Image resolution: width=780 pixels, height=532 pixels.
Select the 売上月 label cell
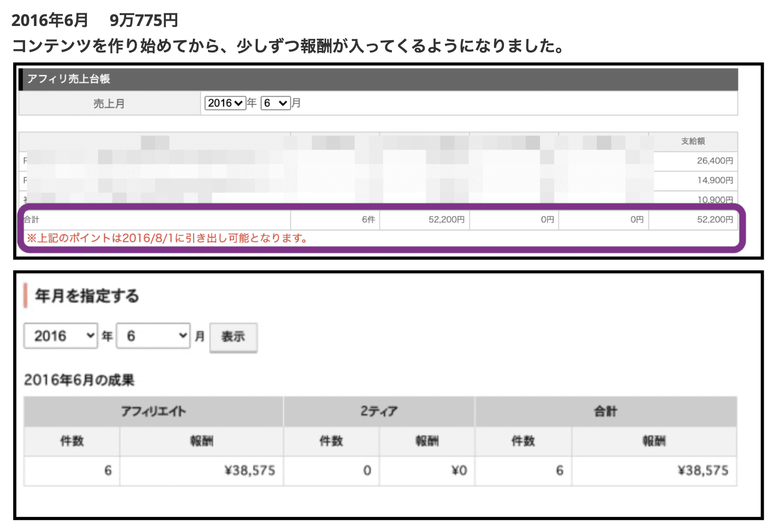click(x=109, y=103)
